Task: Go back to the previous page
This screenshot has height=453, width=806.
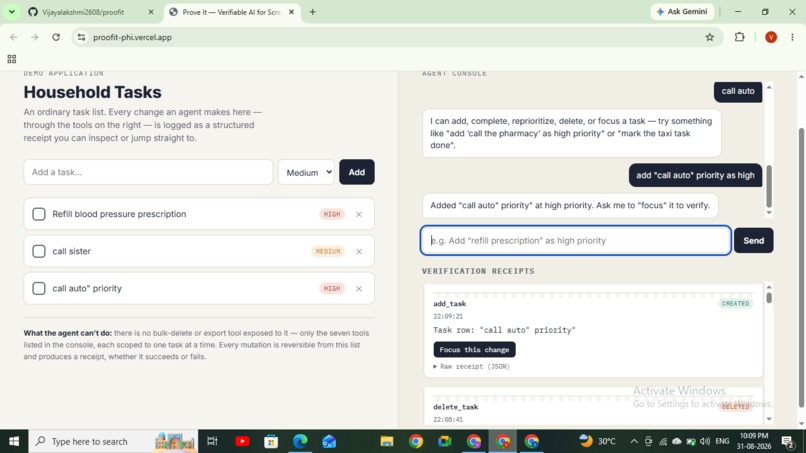Action: pyautogui.click(x=14, y=37)
